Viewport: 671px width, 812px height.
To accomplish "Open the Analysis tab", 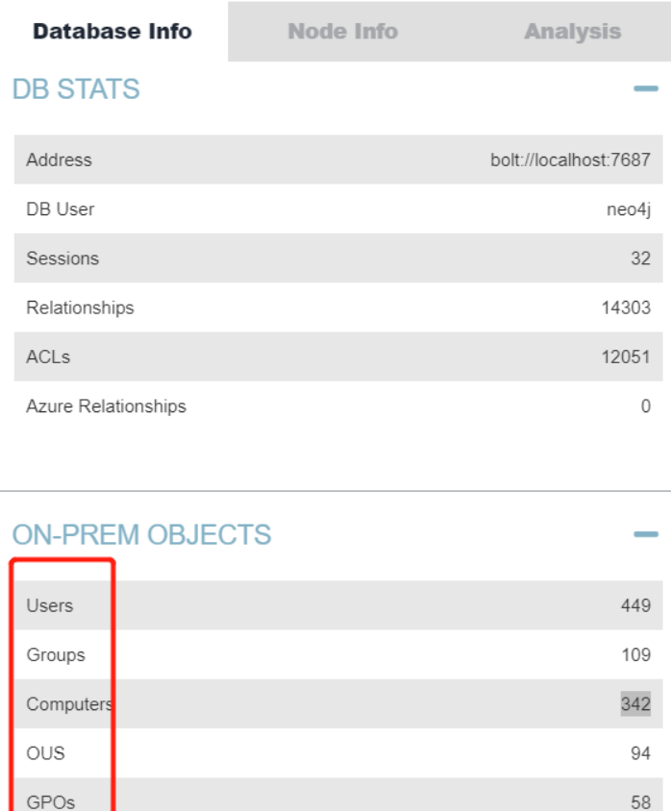I will 572,31.
